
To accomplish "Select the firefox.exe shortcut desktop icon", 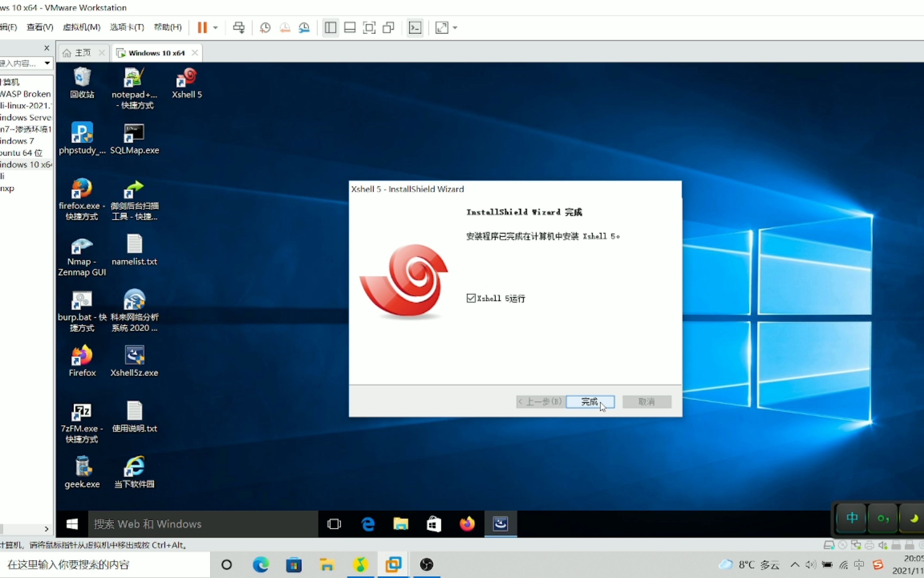I will 82,199.
